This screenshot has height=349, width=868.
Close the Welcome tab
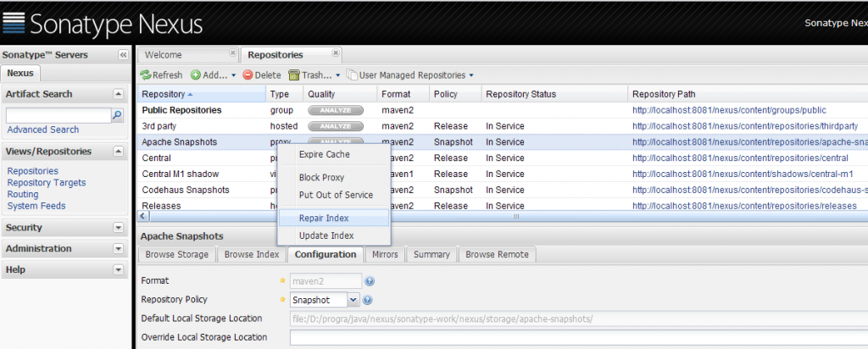pyautogui.click(x=232, y=53)
